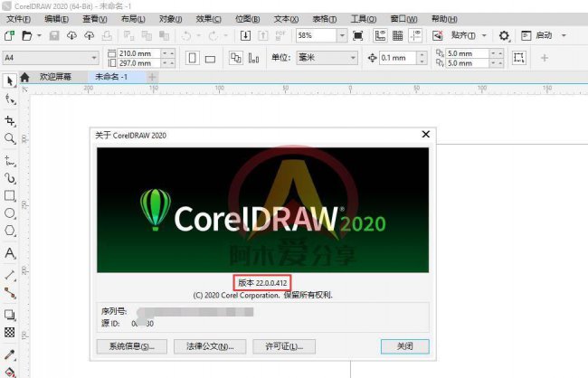Click the Publish to PDF icon

click(280, 35)
